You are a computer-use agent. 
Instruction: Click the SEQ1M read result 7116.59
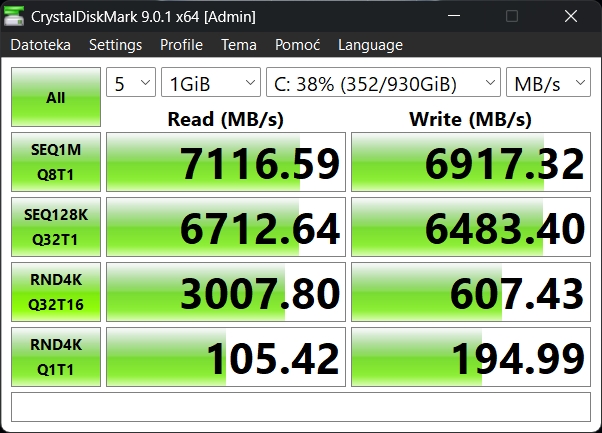click(226, 162)
